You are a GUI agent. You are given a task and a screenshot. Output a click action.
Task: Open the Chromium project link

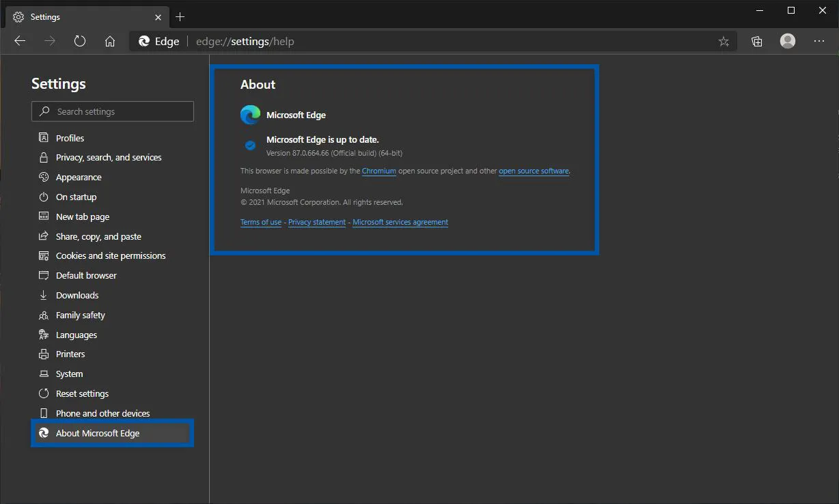379,171
